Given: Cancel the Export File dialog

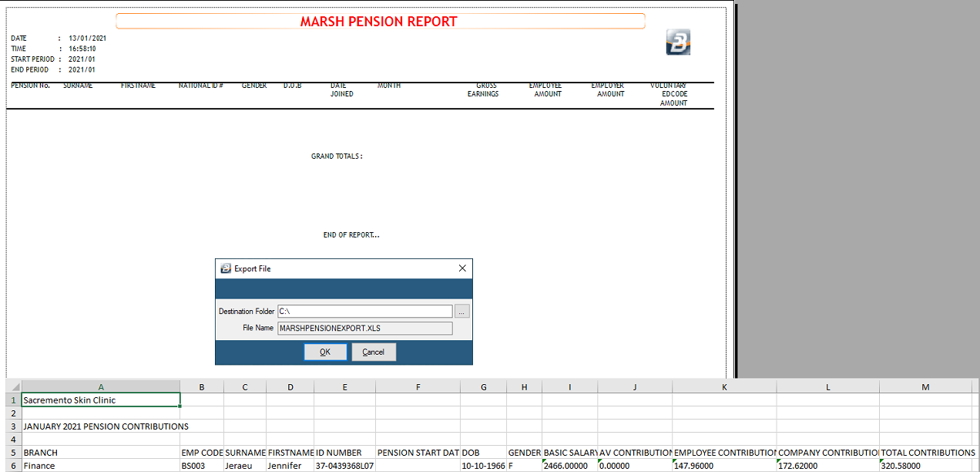Looking at the screenshot, I should pyautogui.click(x=374, y=352).
